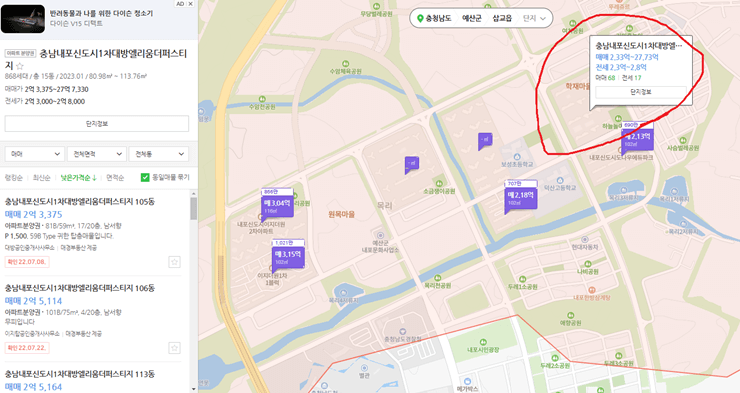Click price 매매 2억 3,375
Image resolution: width=740 pixels, height=393 pixels.
click(34, 215)
